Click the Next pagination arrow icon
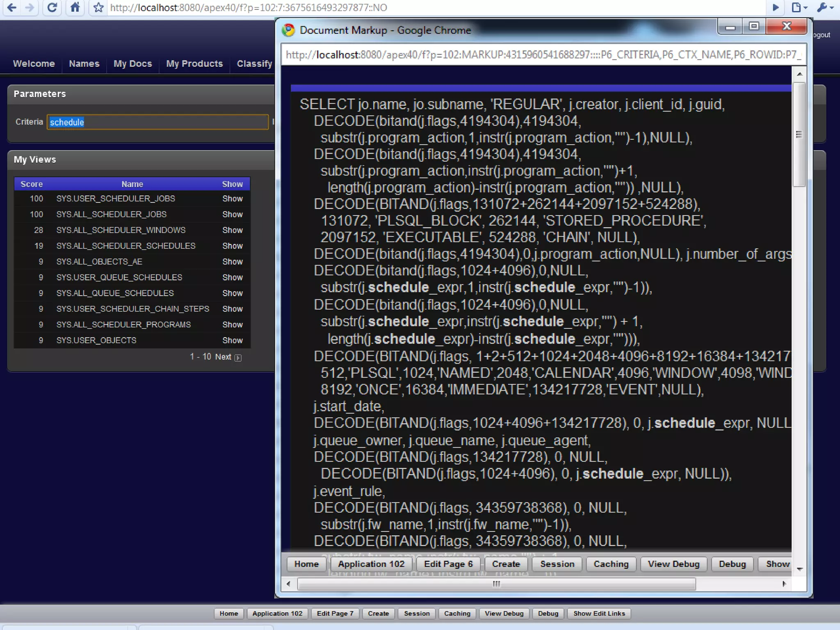This screenshot has width=840, height=630. [238, 358]
